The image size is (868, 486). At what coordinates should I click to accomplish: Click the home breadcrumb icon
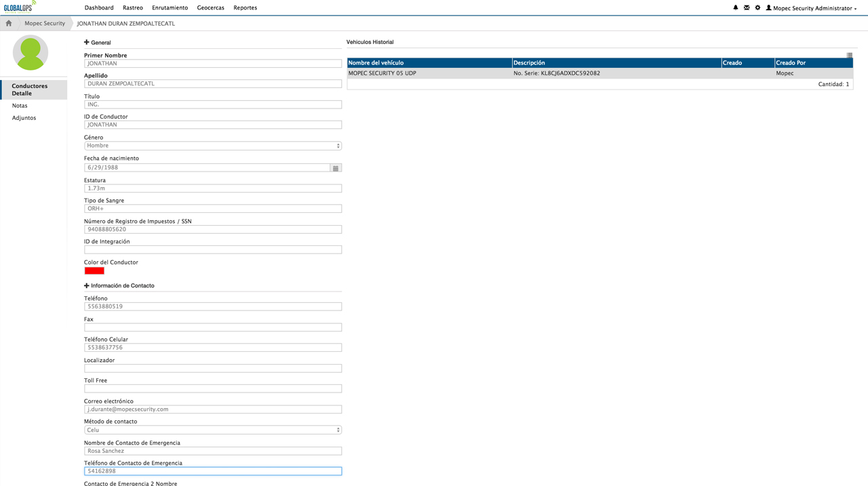(x=9, y=23)
